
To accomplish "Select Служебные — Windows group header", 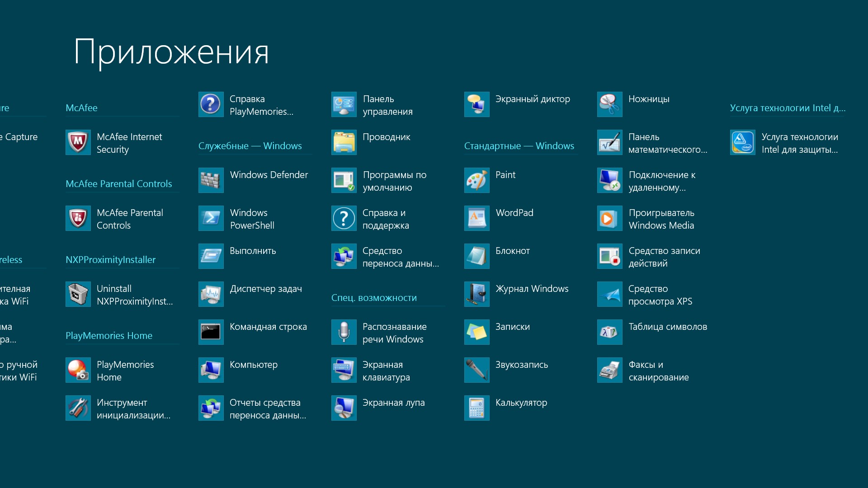I will tap(250, 146).
